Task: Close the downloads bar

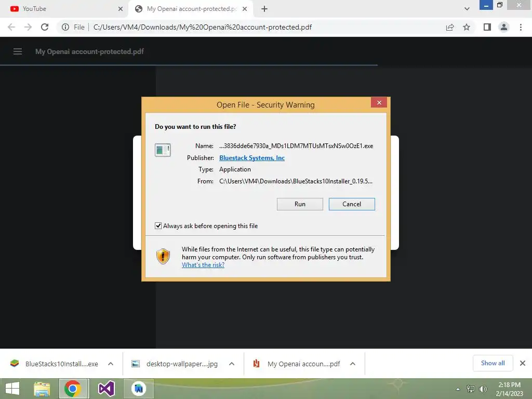Action: 523,363
